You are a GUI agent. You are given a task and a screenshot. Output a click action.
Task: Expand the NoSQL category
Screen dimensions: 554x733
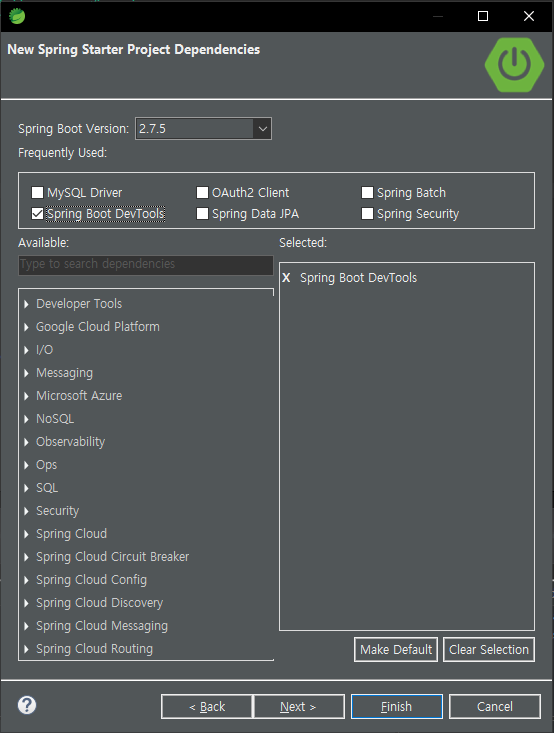coord(26,419)
